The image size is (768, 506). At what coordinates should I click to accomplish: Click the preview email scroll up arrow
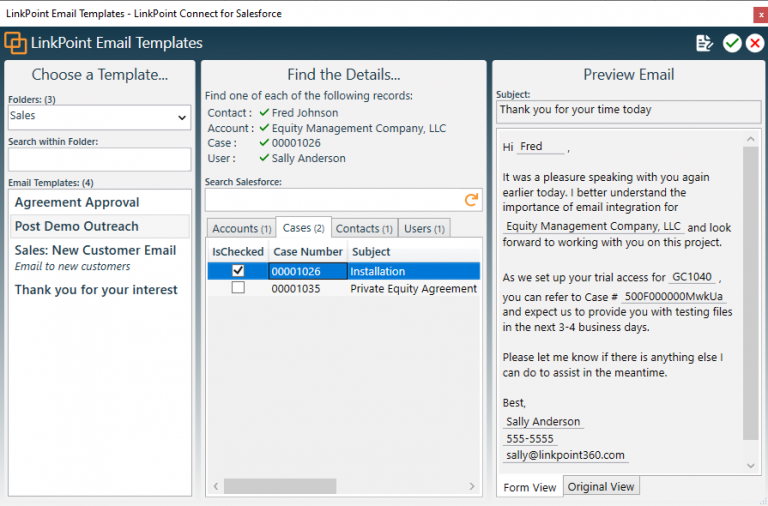751,139
